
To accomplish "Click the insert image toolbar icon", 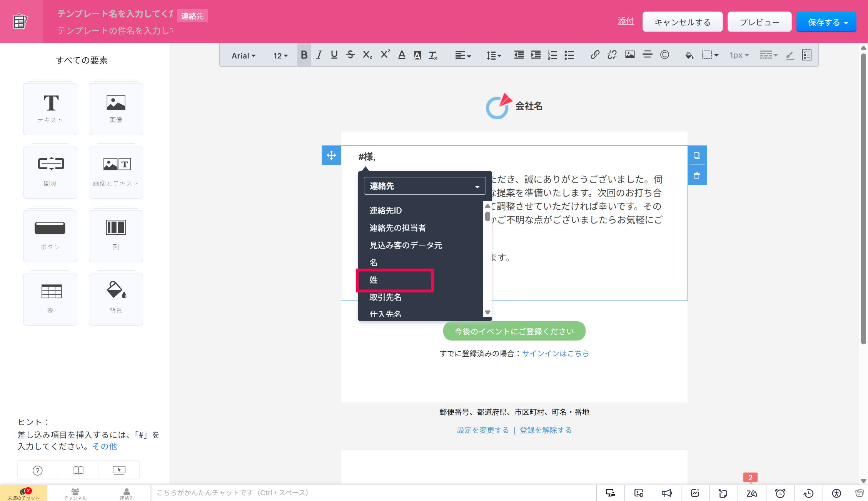I will click(x=630, y=55).
